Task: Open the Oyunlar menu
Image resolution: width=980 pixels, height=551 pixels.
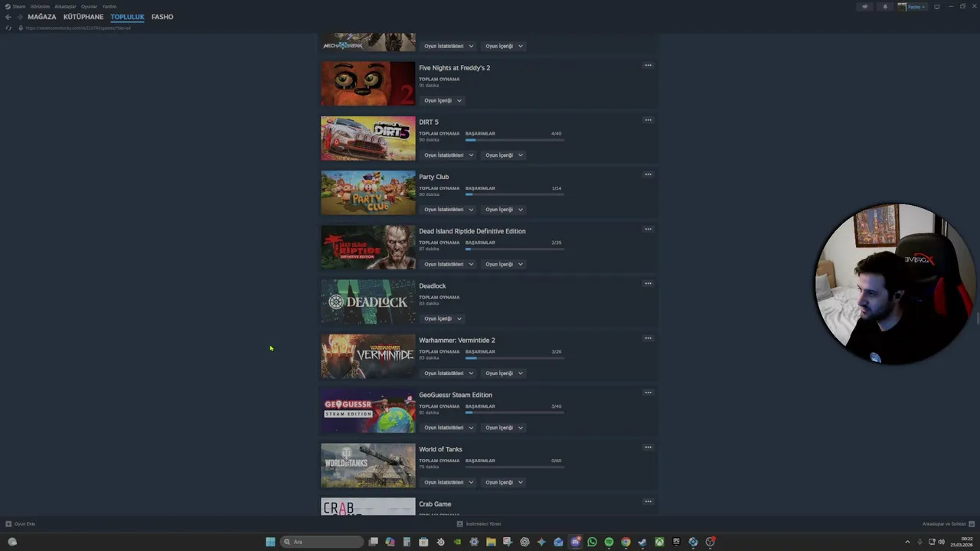Action: [89, 6]
